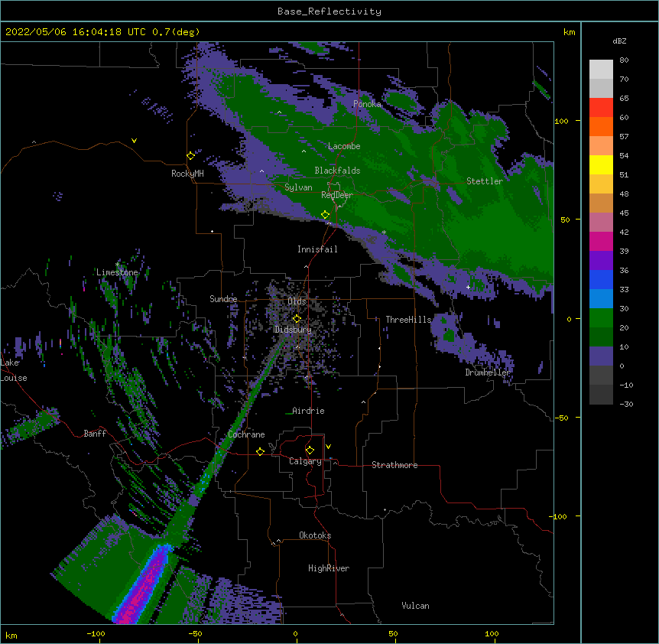Click the yellow 54 dBZ legend swatch
This screenshot has width=659, height=644.
601,164
